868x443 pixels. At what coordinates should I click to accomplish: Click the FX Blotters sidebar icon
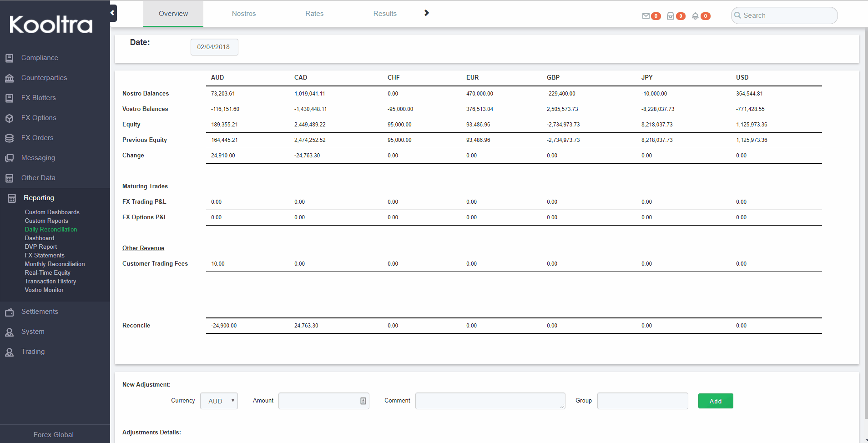(x=9, y=98)
